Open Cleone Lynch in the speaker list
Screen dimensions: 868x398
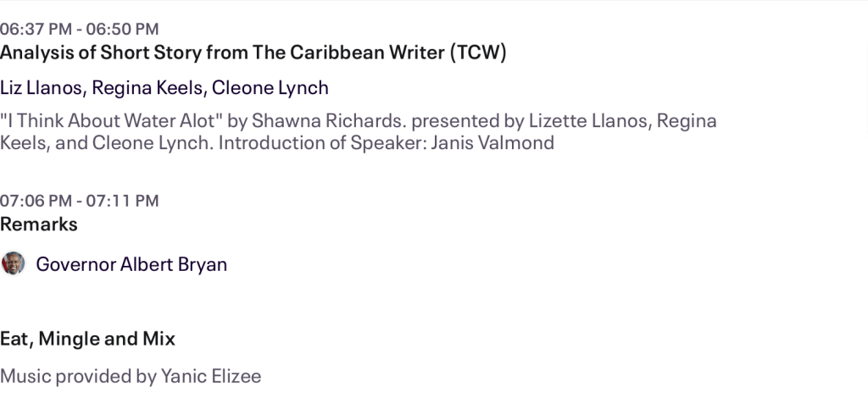[x=270, y=88]
